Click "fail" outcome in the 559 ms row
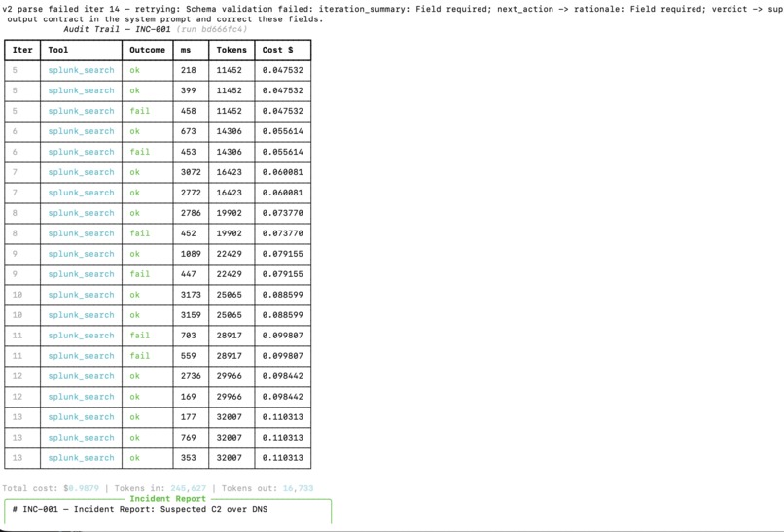 point(139,356)
